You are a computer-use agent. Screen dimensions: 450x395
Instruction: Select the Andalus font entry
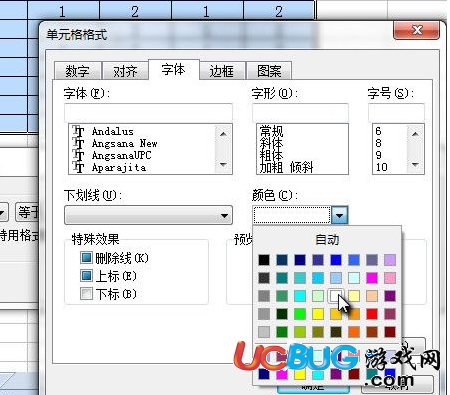click(113, 131)
